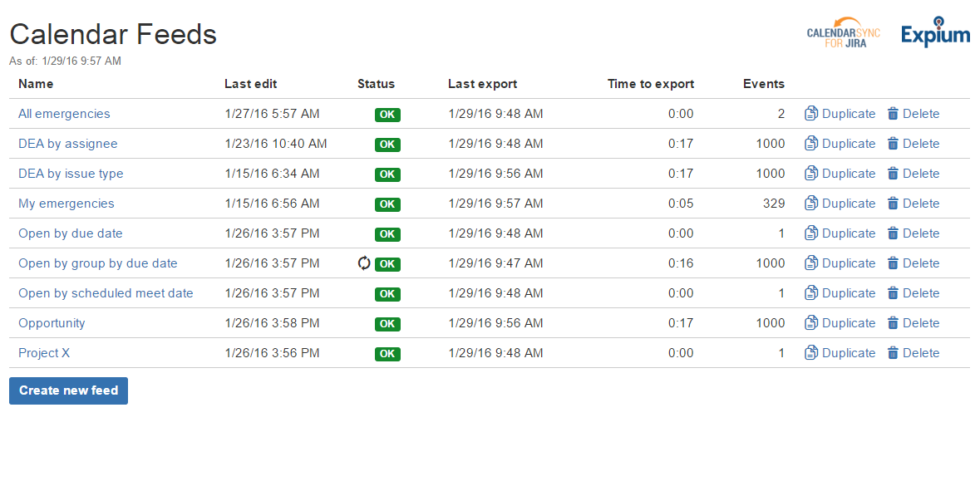Open the Open by group by due date feed
The width and height of the screenshot is (980, 491).
click(98, 263)
